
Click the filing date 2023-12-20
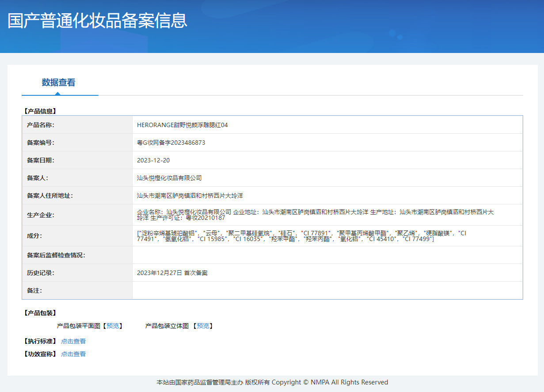point(153,160)
